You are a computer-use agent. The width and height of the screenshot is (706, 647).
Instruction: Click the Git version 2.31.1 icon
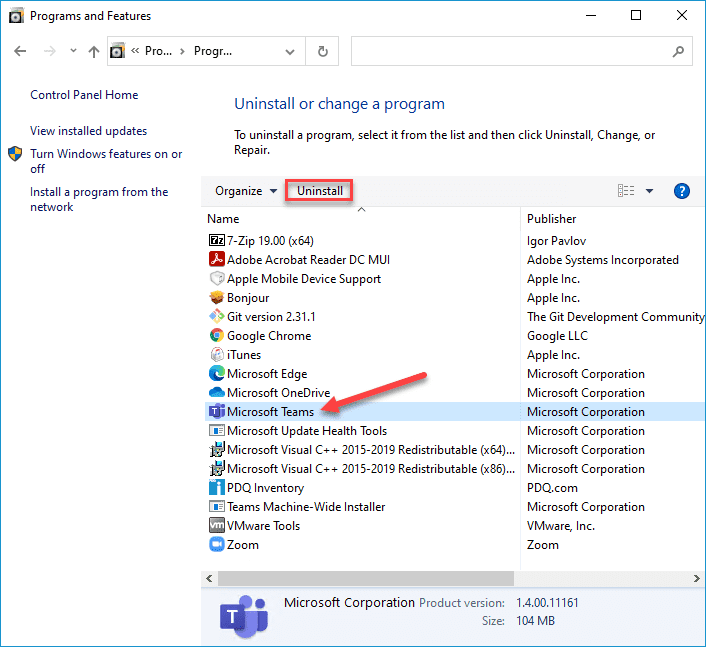217,317
